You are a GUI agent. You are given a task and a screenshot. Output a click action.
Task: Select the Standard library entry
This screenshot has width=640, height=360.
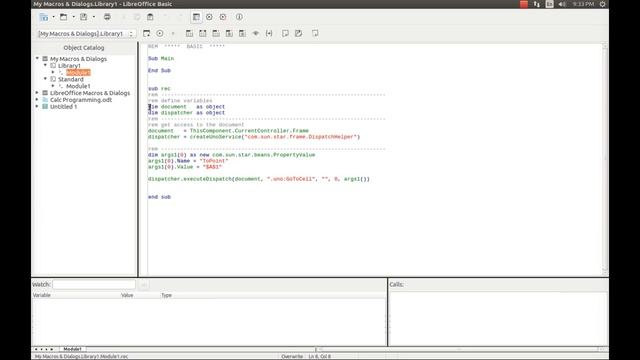click(x=70, y=79)
